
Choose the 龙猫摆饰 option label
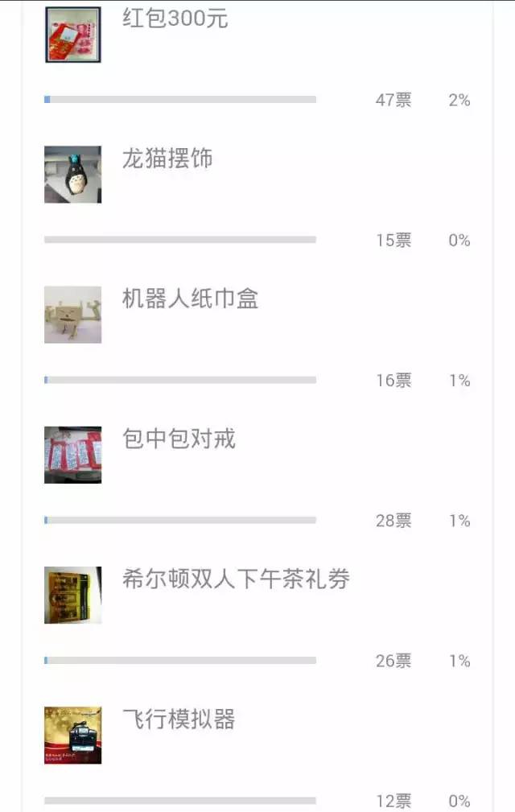pos(167,159)
